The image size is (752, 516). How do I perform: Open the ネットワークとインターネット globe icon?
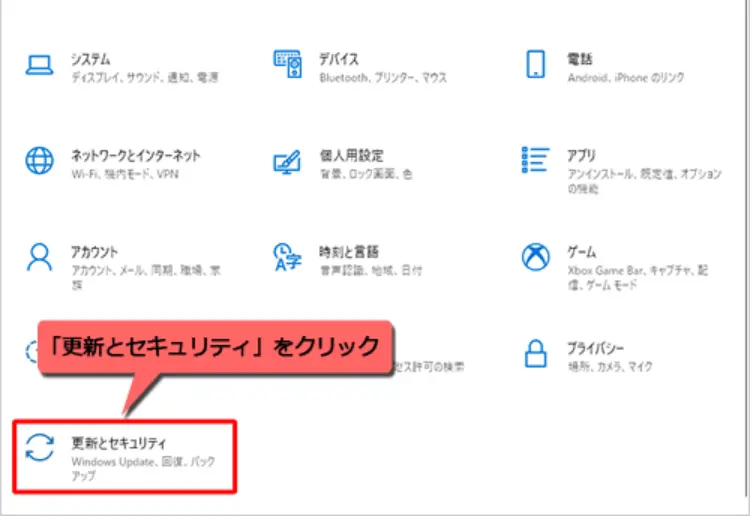tap(39, 161)
